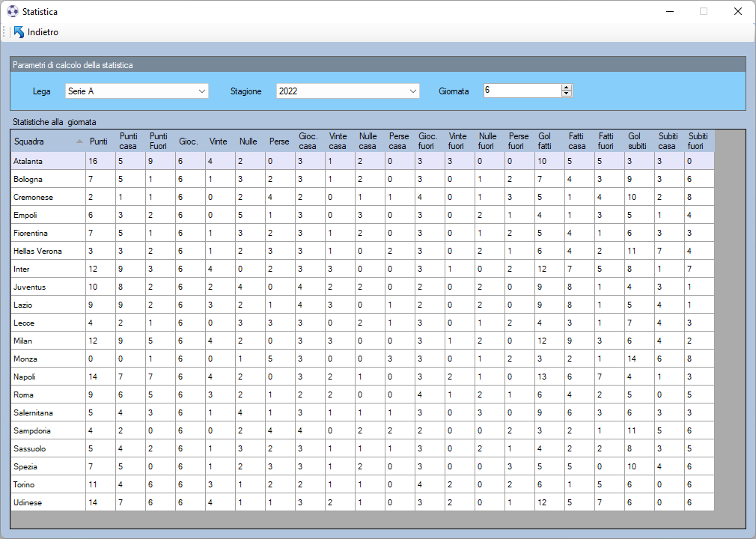Image resolution: width=756 pixels, height=539 pixels.
Task: Select the Spezia team row
Action: 362,466
